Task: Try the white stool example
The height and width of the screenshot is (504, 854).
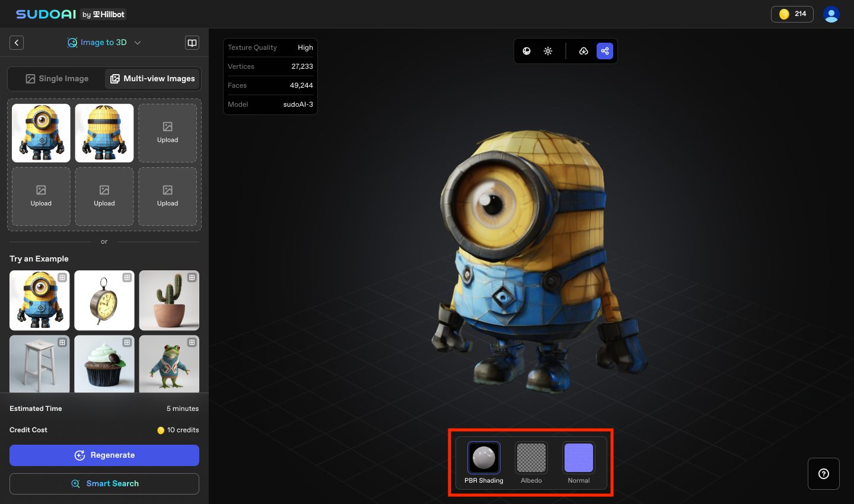Action: point(40,364)
